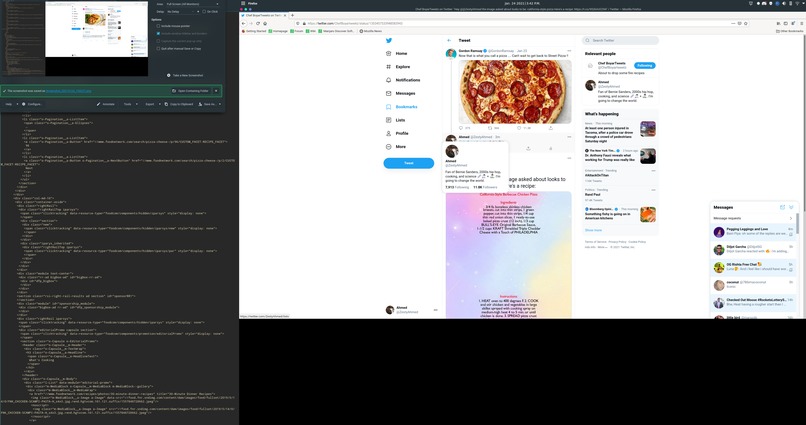Image resolution: width=806 pixels, height=425 pixels.
Task: Open Getting Started bookmark
Action: [254, 31]
